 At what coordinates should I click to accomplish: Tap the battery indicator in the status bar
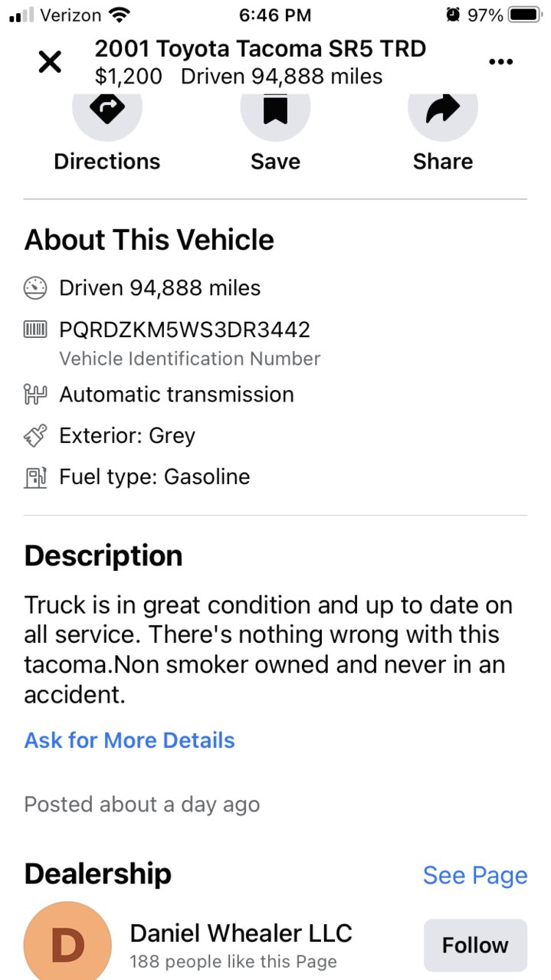pos(525,15)
